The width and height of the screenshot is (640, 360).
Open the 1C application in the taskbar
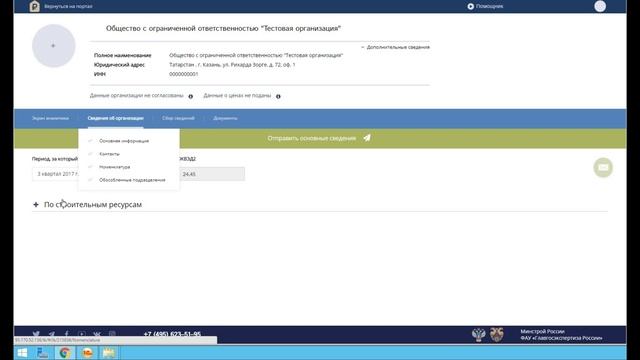(87, 353)
